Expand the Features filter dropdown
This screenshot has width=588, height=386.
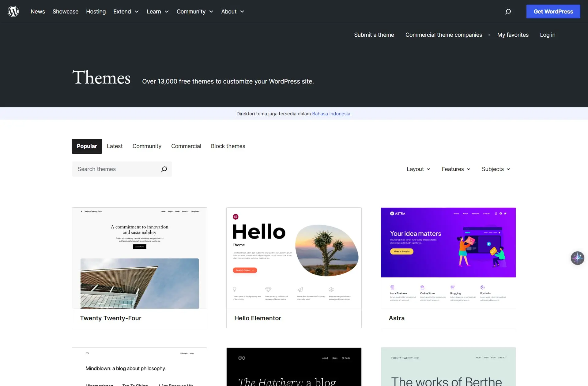coord(456,169)
